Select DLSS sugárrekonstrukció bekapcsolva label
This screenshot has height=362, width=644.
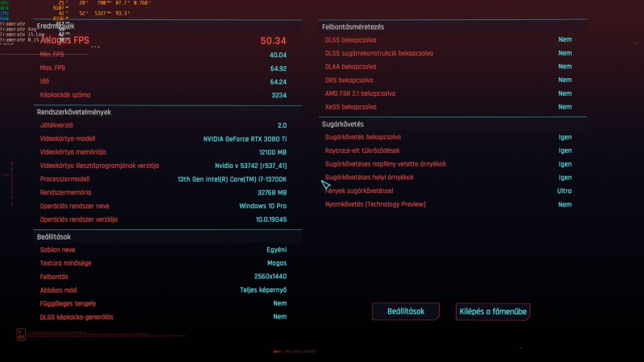pos(378,53)
